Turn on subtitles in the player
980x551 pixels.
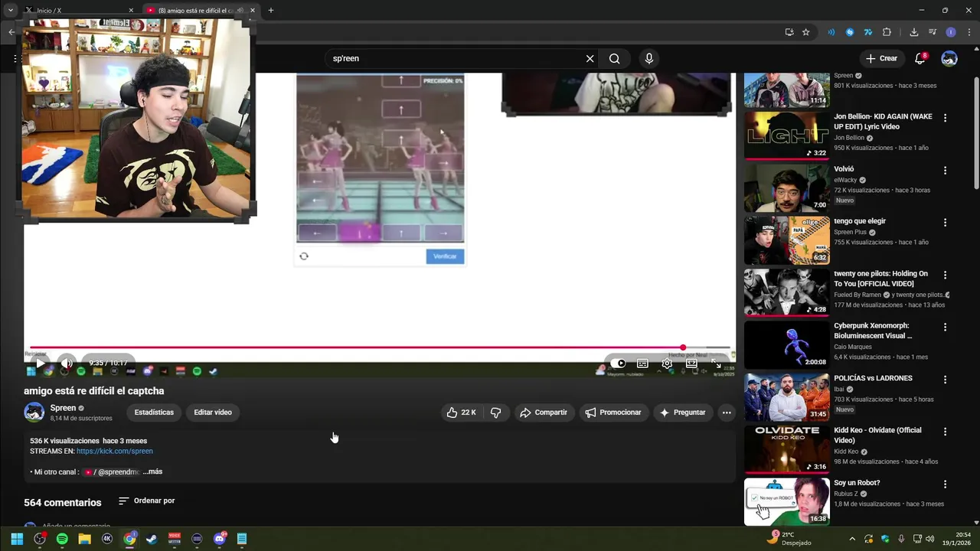(x=642, y=364)
